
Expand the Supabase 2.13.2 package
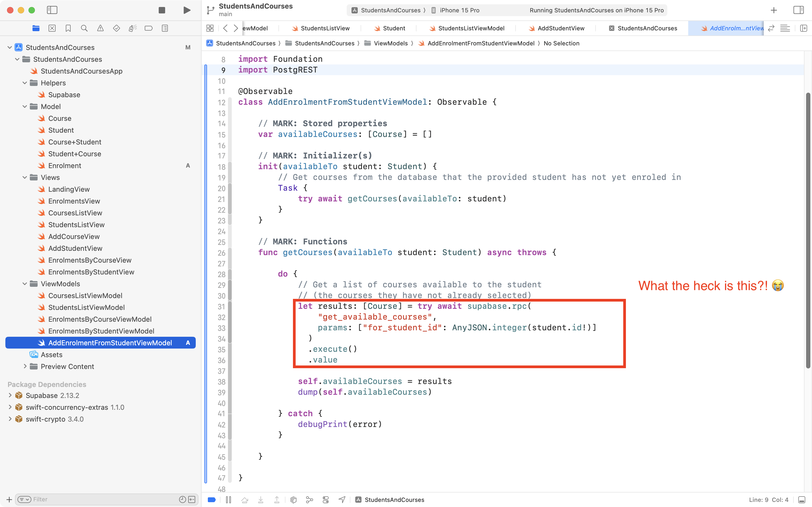[10, 395]
